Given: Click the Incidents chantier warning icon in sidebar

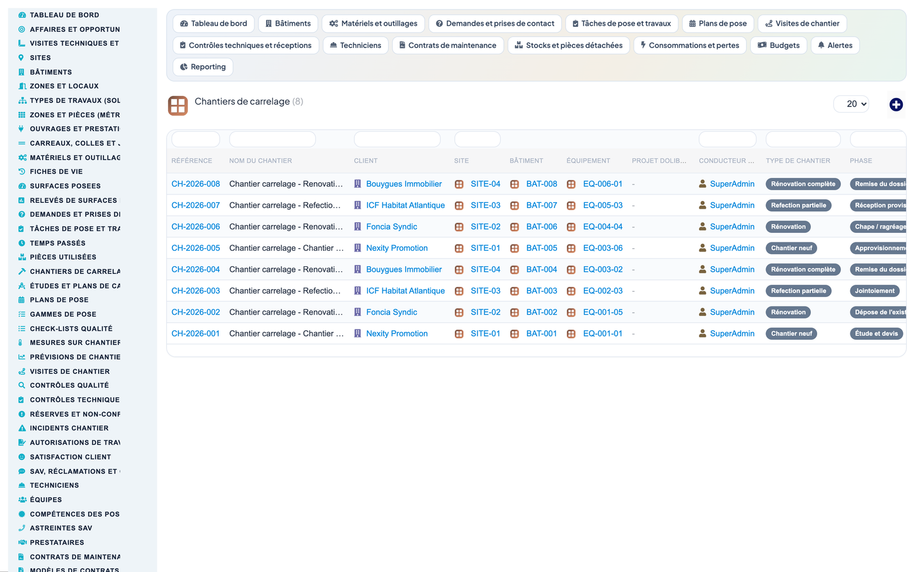Looking at the screenshot, I should [22, 428].
